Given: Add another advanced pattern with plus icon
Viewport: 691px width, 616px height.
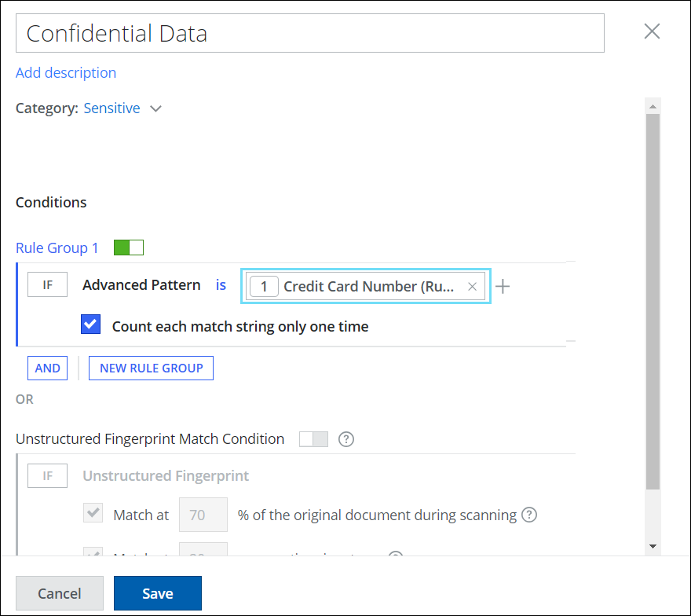Looking at the screenshot, I should click(x=503, y=287).
